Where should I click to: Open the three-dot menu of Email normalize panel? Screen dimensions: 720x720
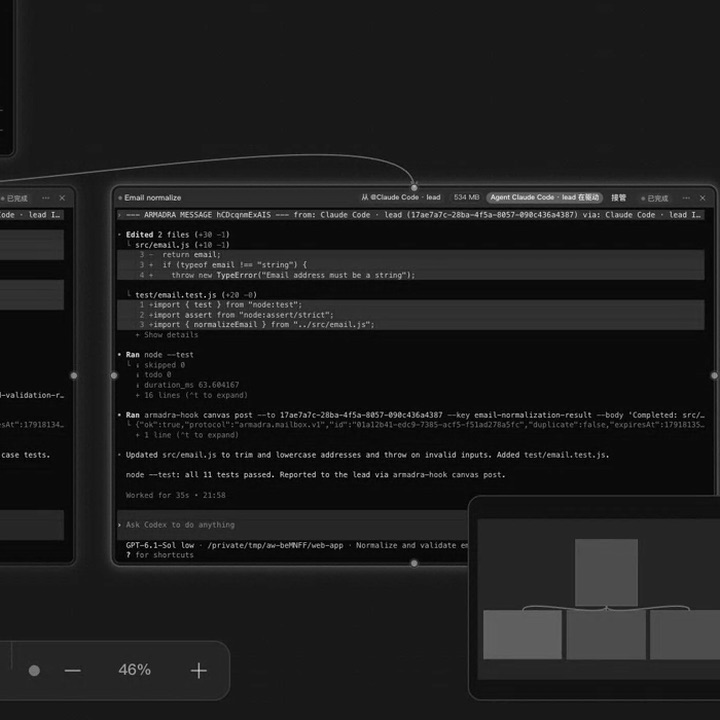point(686,198)
